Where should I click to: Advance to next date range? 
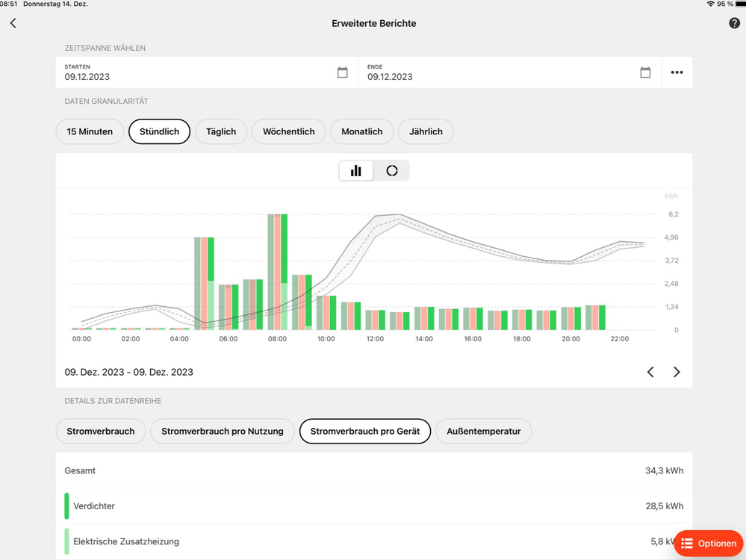[x=677, y=372]
